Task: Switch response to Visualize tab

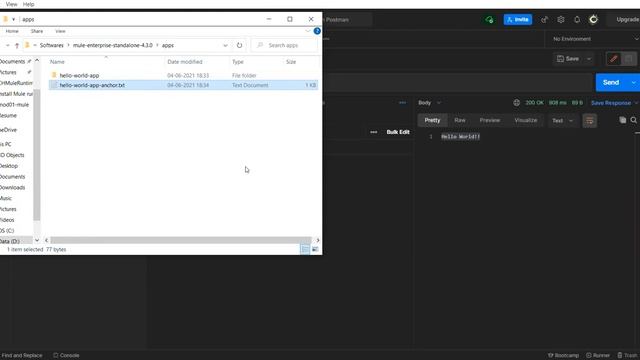Action: (x=526, y=120)
